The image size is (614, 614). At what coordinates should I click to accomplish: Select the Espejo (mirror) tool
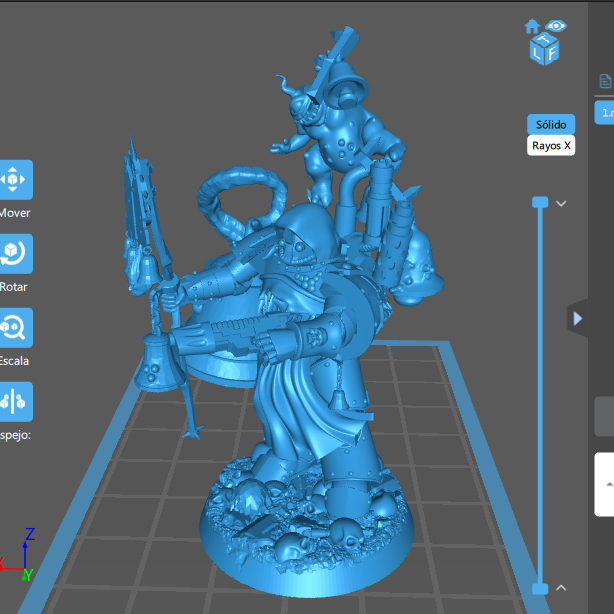[14, 402]
